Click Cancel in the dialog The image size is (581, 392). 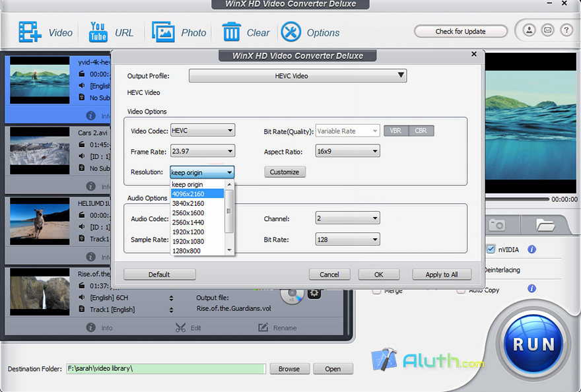click(x=329, y=275)
